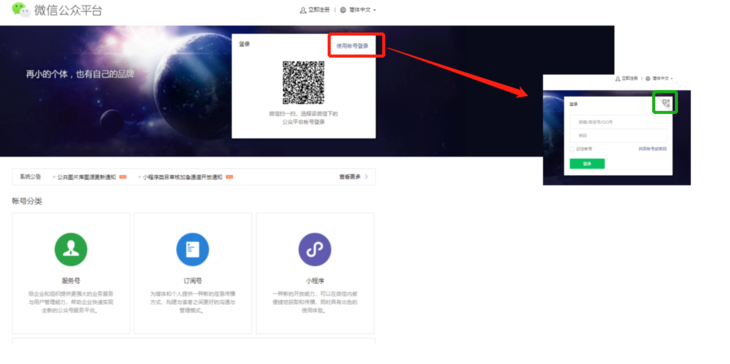The width and height of the screenshot is (730, 364).
Task: Open the 简体中文 dropdown in the inset screenshot
Action: point(662,79)
